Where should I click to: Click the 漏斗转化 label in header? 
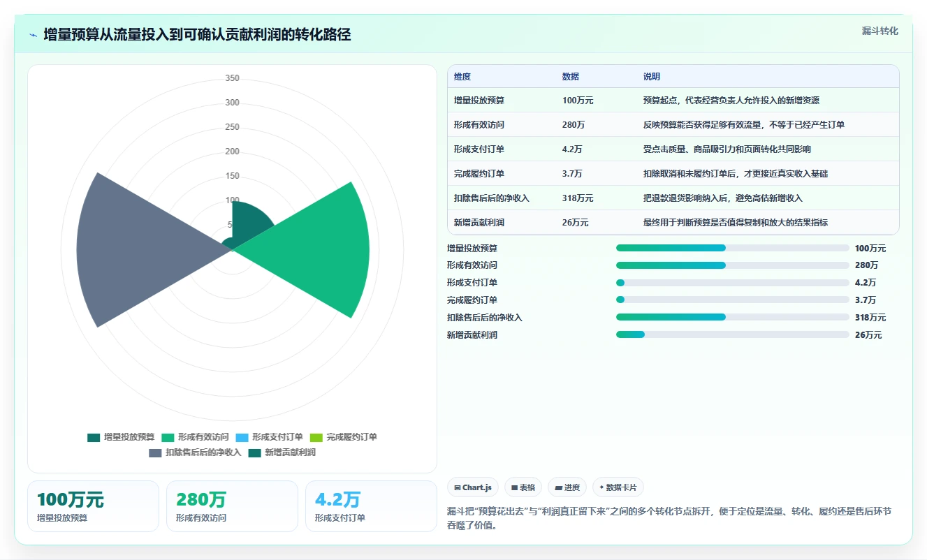[x=880, y=31]
